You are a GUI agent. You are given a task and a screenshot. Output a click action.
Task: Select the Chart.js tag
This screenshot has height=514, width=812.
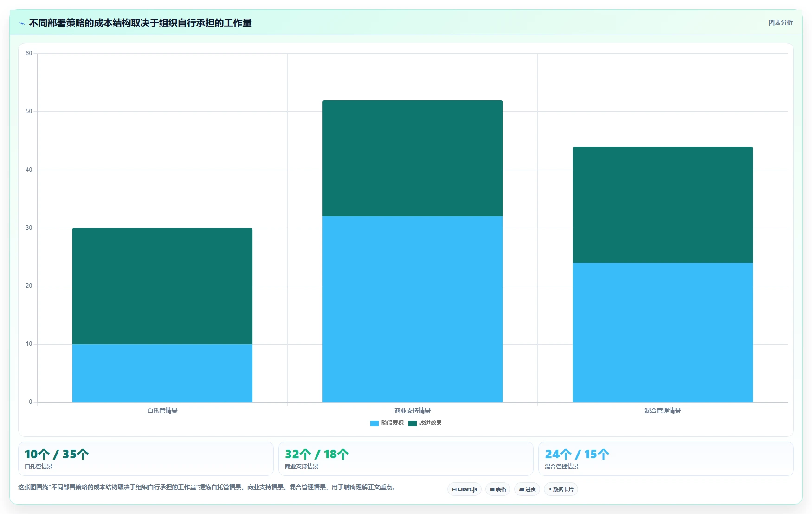tap(464, 489)
